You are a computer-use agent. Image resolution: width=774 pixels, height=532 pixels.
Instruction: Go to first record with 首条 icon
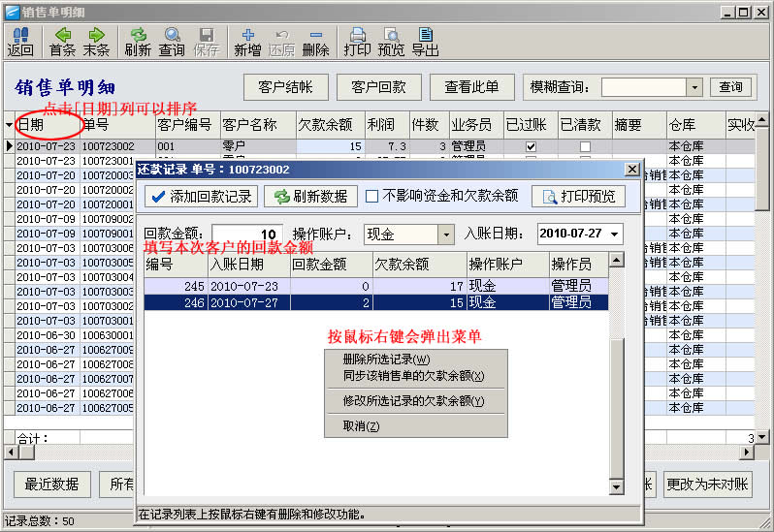[62, 42]
